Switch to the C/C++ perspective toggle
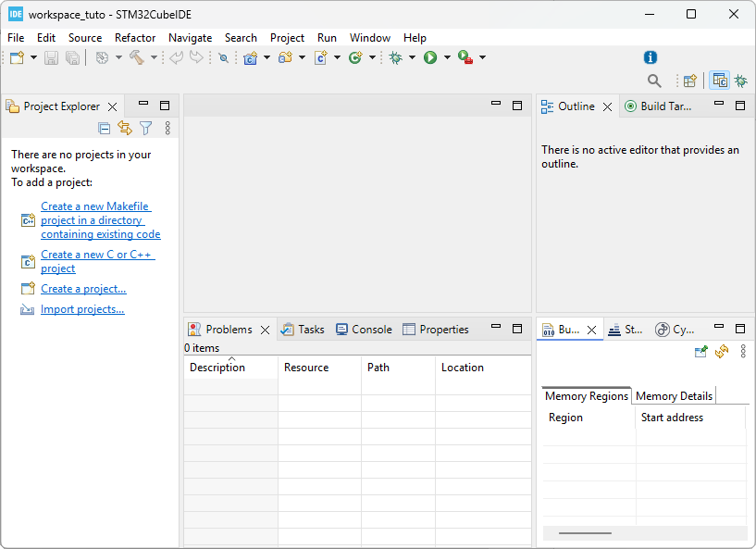 [719, 81]
